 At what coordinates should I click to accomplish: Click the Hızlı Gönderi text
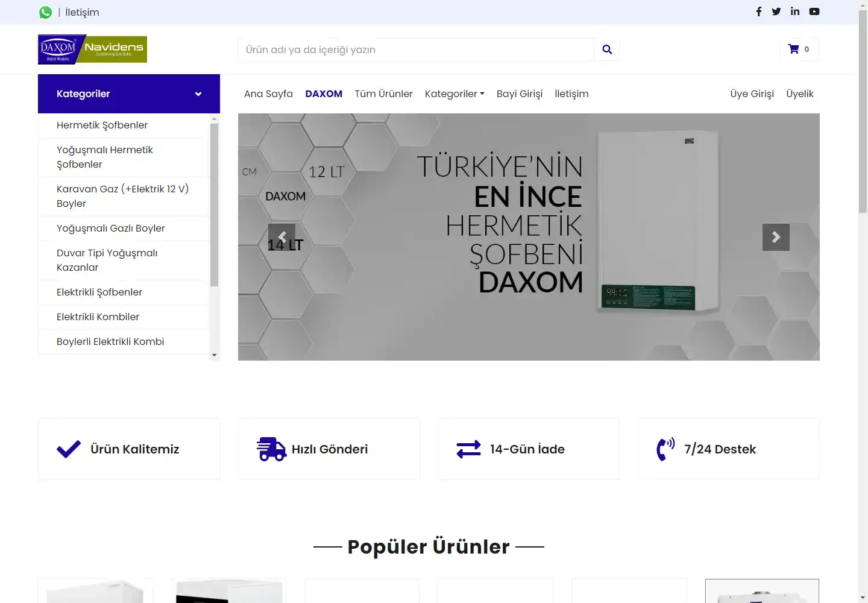tap(330, 449)
